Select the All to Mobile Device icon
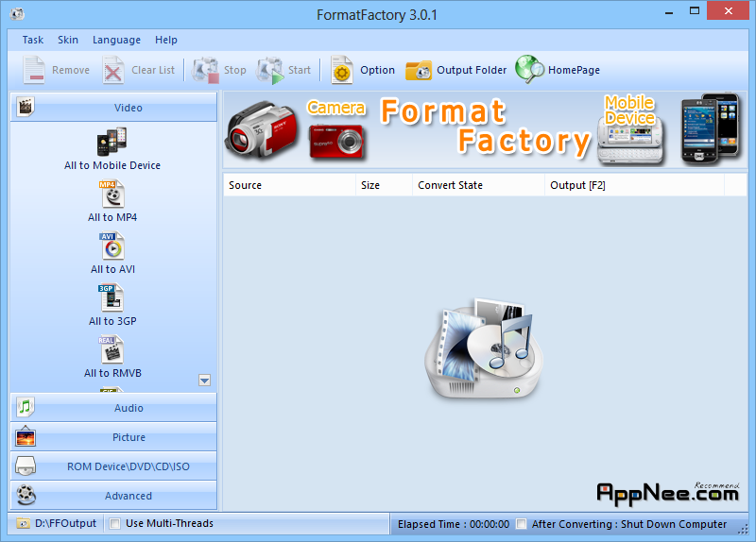The image size is (756, 542). pyautogui.click(x=112, y=142)
